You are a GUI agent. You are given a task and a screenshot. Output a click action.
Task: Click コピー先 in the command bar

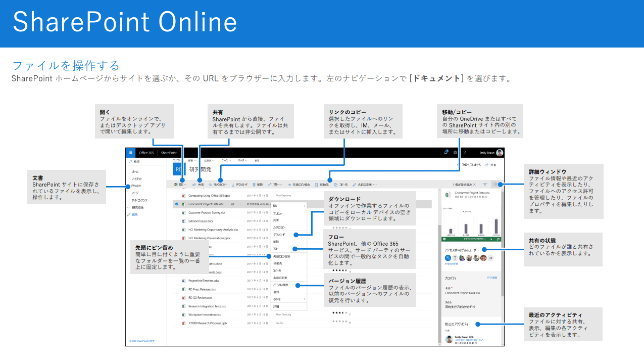[x=341, y=185]
